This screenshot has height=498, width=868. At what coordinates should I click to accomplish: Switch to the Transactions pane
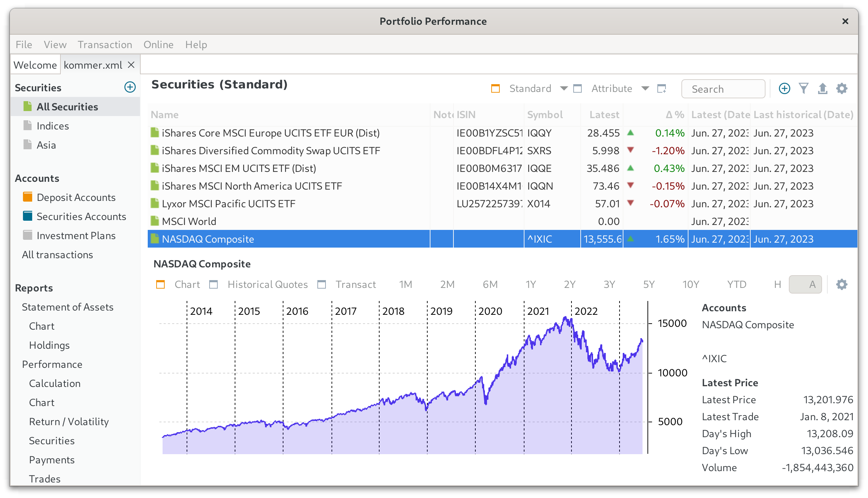click(355, 284)
